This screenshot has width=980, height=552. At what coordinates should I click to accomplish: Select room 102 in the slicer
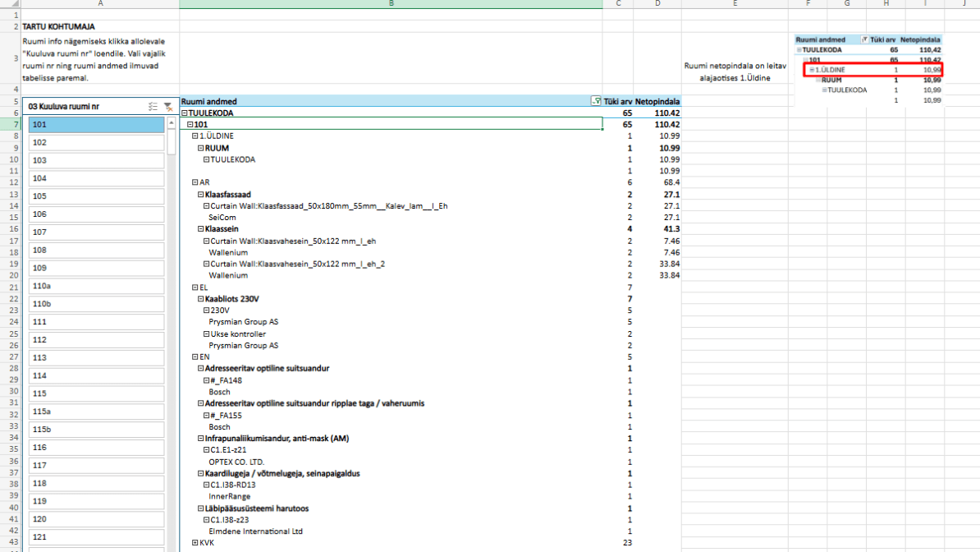pos(97,142)
